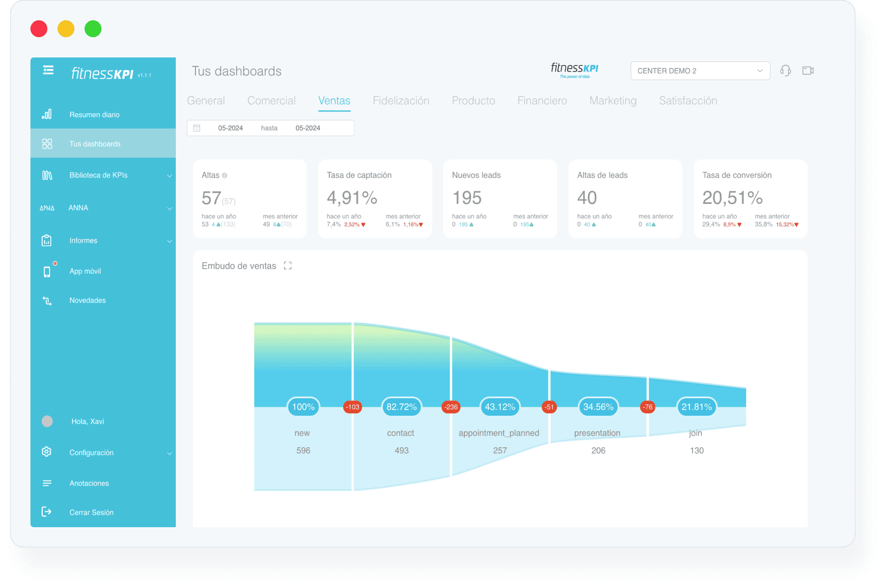Click the Cerrar Sesión logout icon

click(x=47, y=511)
